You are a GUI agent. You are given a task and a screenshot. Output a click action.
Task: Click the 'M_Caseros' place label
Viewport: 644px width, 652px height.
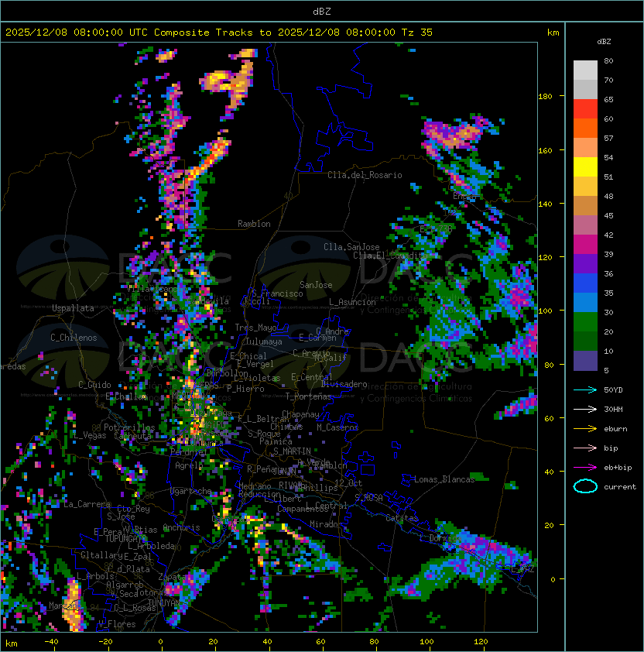click(x=337, y=427)
